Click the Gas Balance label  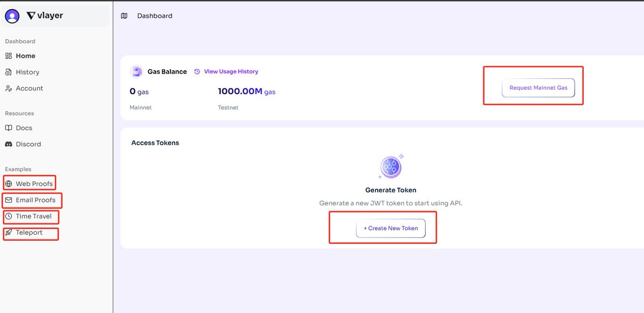(167, 71)
